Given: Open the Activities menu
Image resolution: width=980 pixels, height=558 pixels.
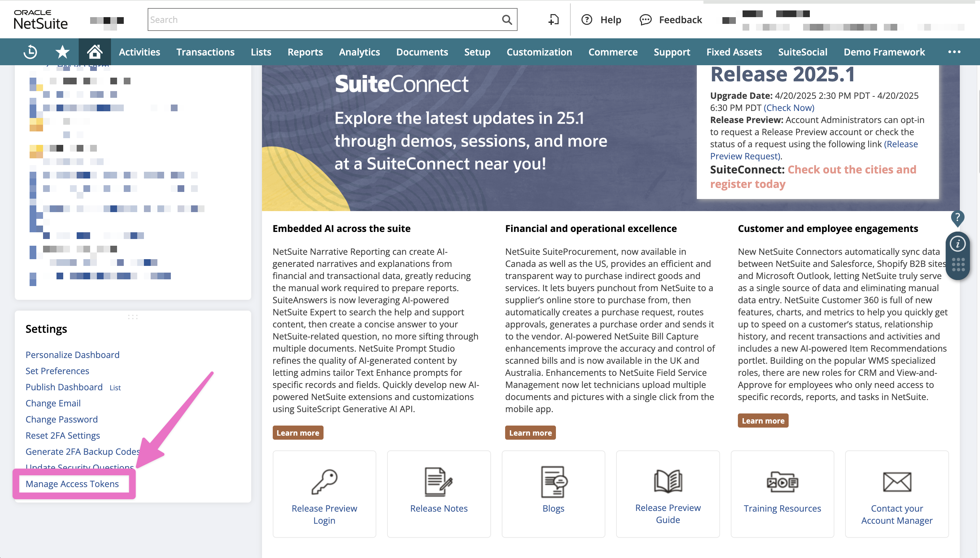Looking at the screenshot, I should pyautogui.click(x=139, y=52).
